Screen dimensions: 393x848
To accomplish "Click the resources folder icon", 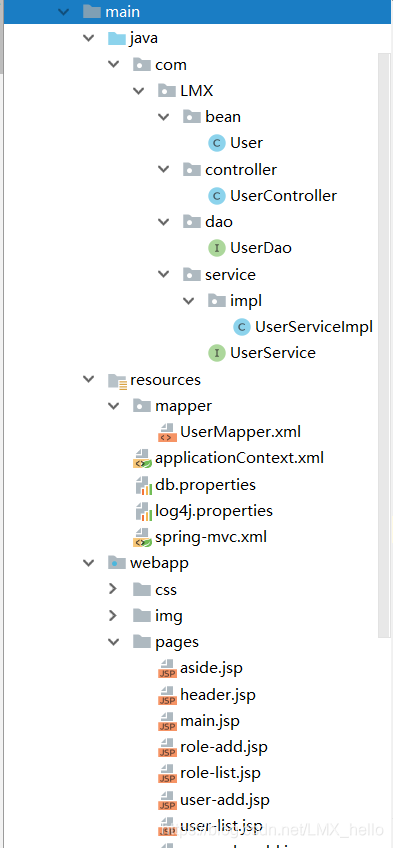I will (118, 380).
